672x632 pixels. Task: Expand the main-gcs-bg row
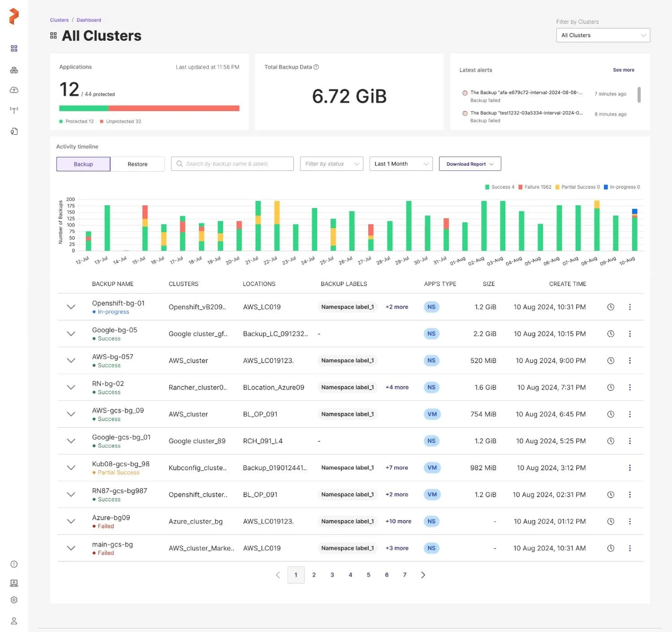tap(71, 548)
